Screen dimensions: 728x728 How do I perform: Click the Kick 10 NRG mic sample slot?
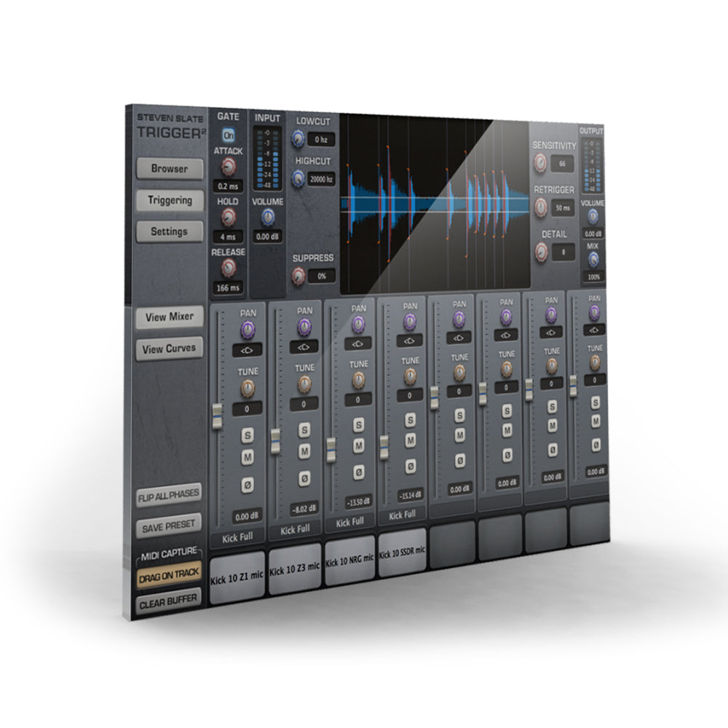[349, 560]
